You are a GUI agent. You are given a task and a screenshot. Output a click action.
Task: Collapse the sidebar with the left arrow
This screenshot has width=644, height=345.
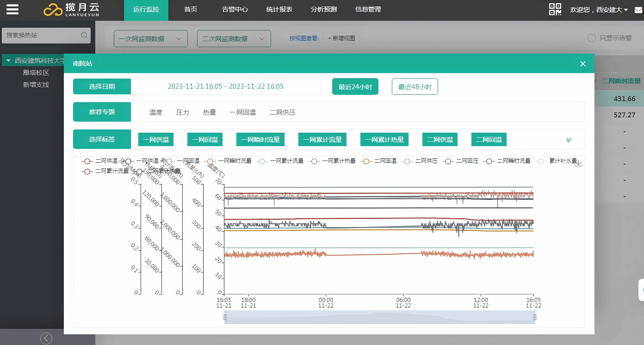(46, 339)
